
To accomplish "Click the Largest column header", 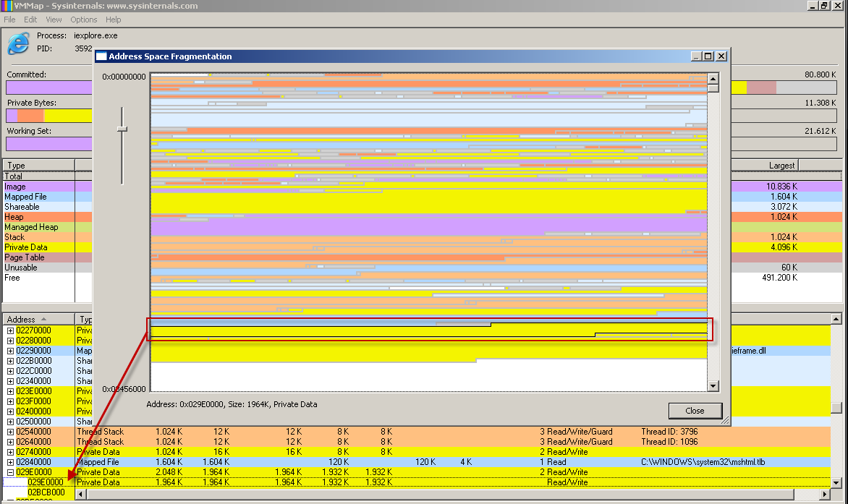I will tap(781, 166).
